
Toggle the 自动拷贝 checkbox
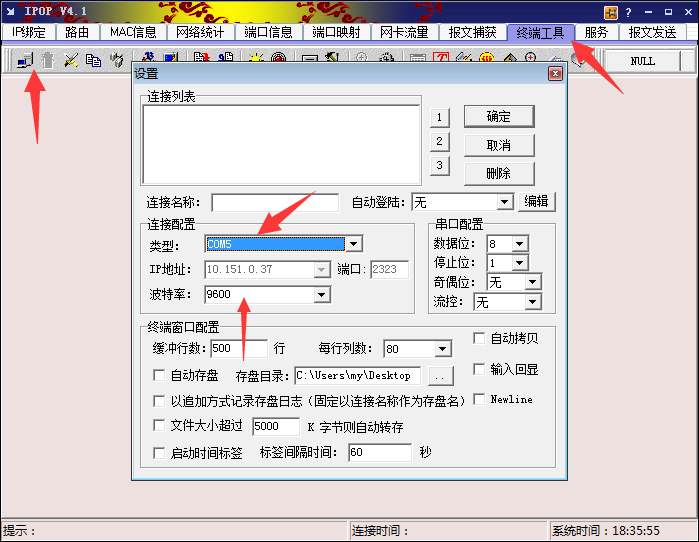click(479, 338)
